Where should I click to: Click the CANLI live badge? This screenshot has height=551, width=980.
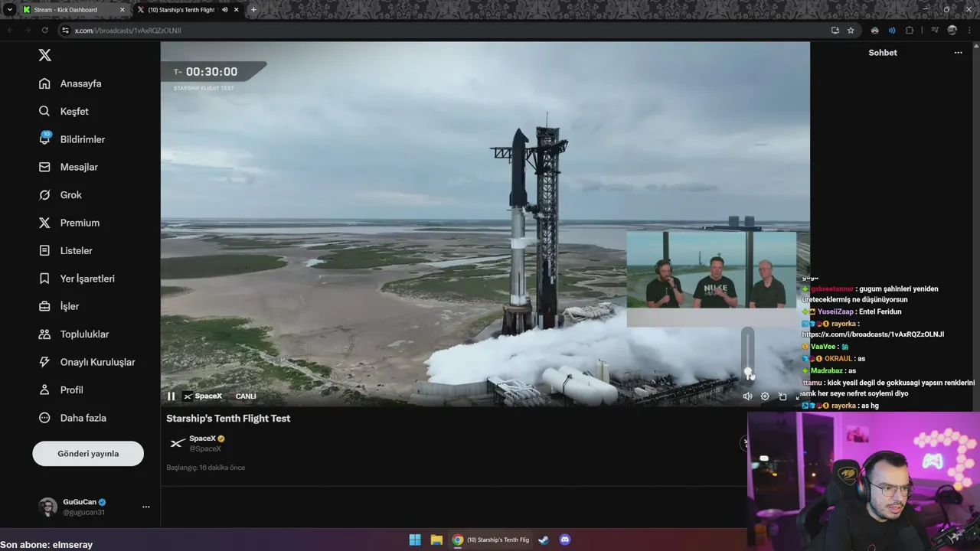[246, 396]
